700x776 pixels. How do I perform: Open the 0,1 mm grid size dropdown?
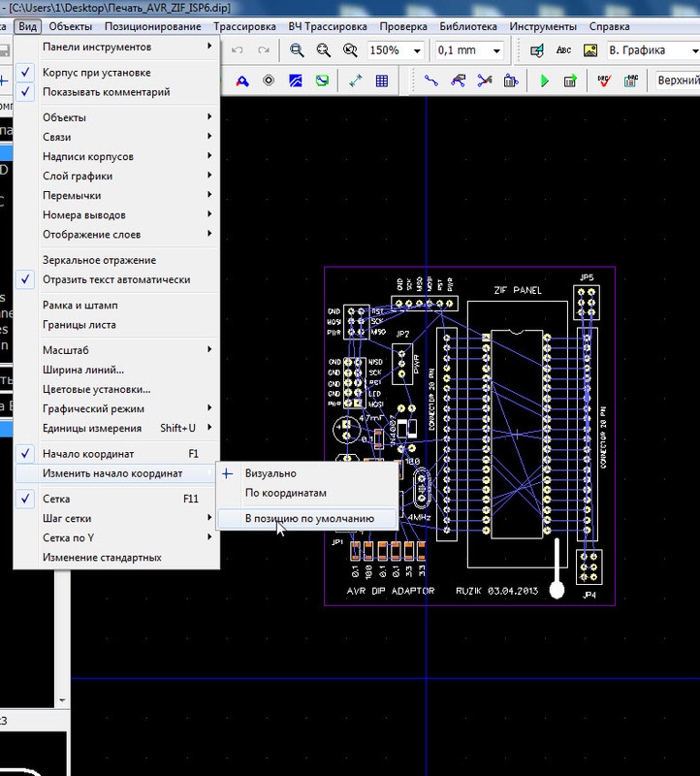coord(496,51)
